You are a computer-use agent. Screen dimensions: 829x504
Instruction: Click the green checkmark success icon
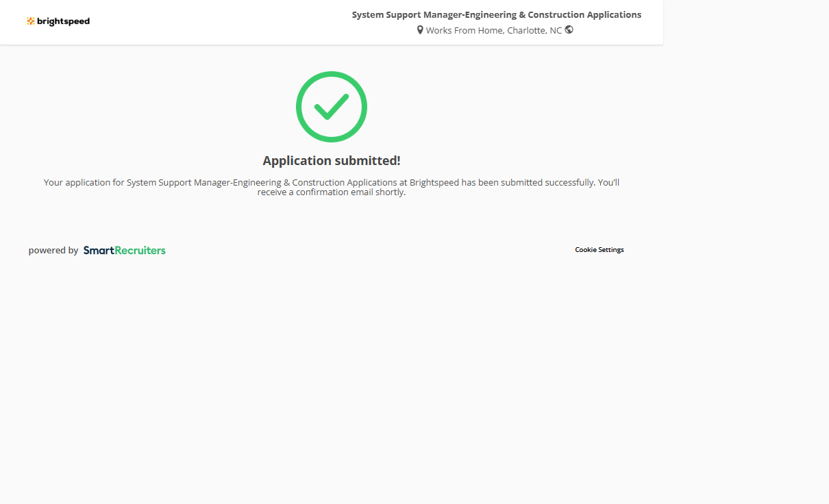coord(332,107)
